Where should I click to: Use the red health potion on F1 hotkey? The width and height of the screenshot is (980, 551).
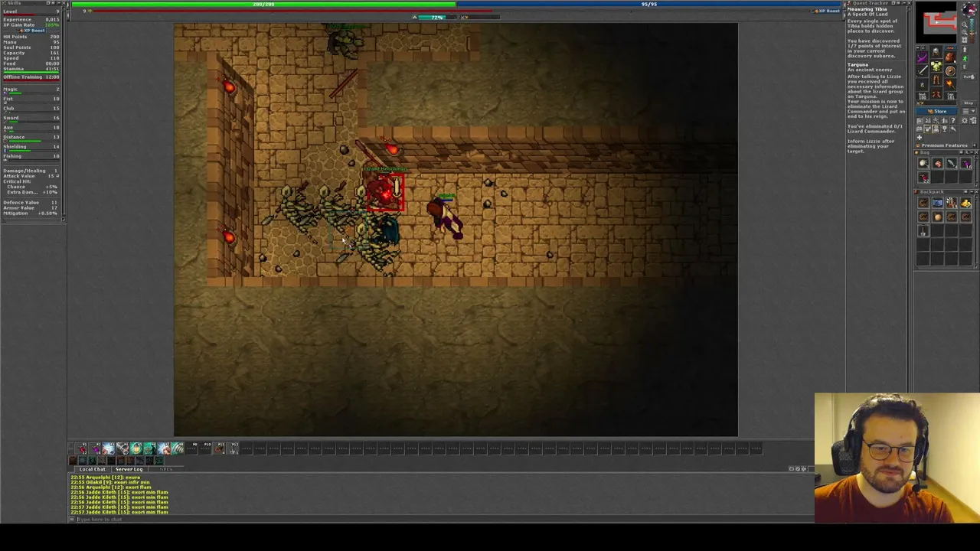coord(81,448)
